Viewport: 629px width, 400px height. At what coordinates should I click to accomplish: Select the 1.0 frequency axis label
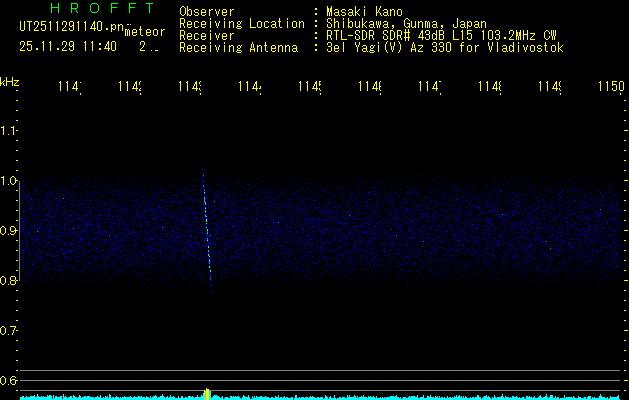9,181
